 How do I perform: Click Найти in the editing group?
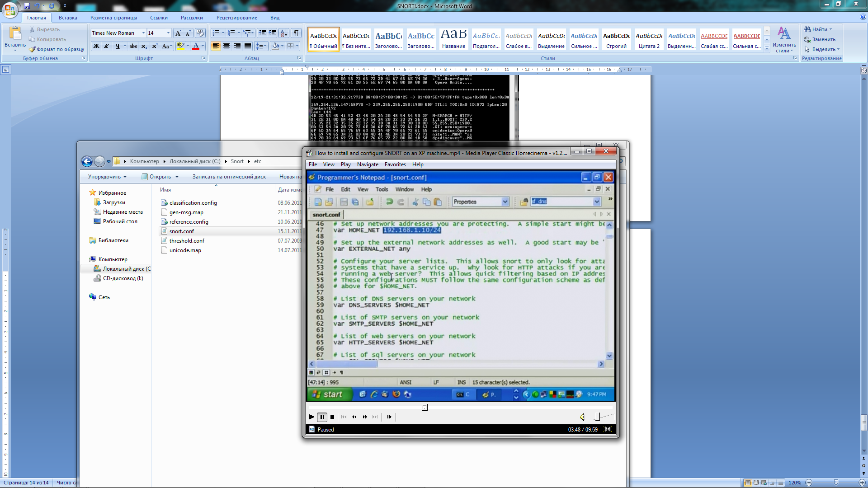(819, 29)
